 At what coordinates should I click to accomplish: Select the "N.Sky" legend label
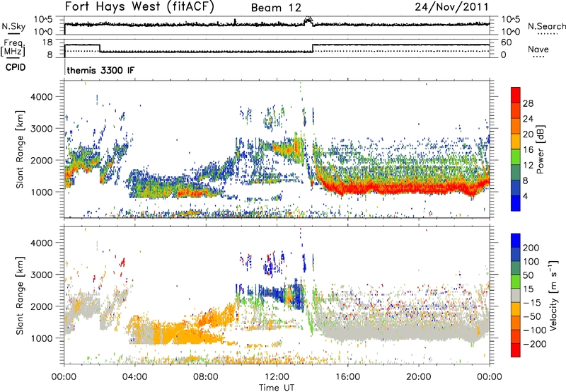(13, 26)
